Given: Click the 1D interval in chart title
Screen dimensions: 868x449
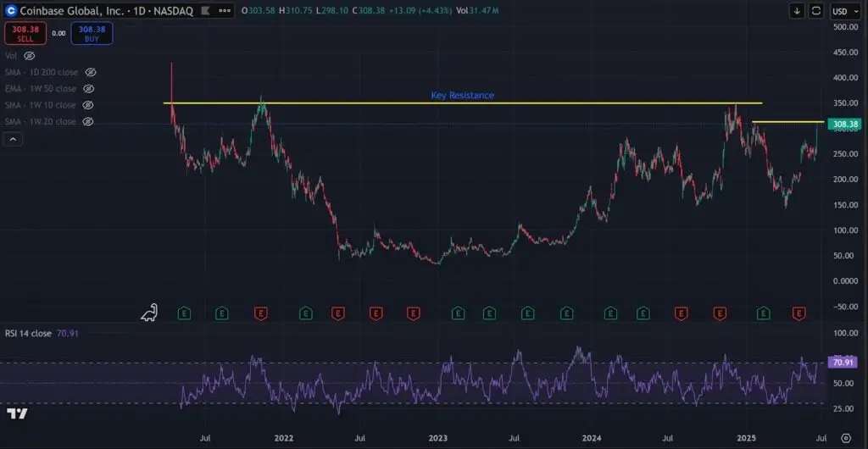Looking at the screenshot, I should (x=136, y=11).
